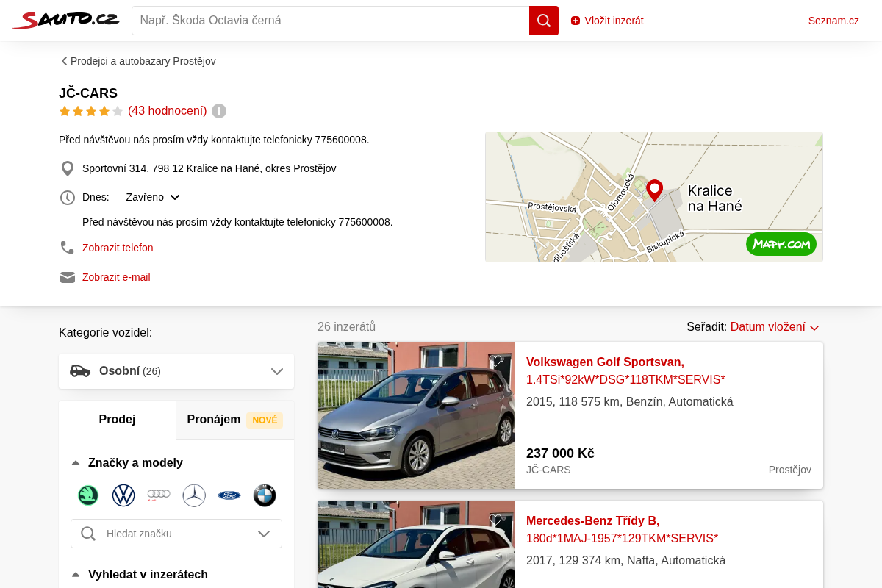This screenshot has width=882, height=588.
Task: Click Zobrazit e-mail link
Action: tap(116, 277)
